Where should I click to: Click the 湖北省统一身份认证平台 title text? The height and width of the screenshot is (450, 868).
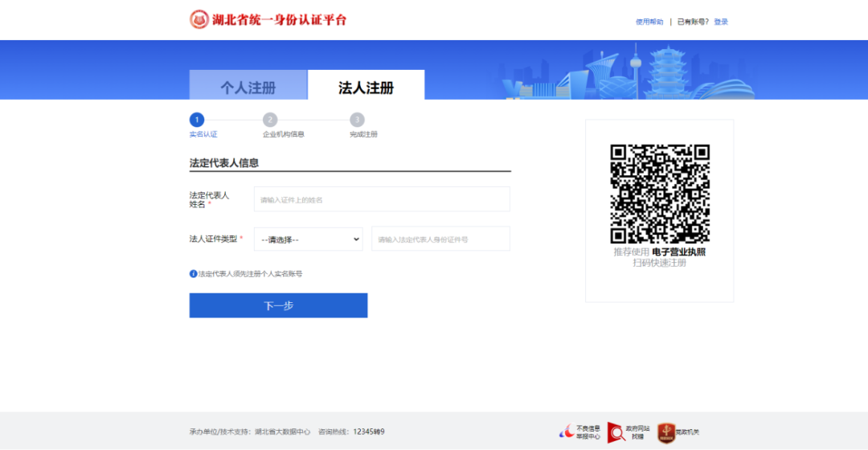point(279,19)
